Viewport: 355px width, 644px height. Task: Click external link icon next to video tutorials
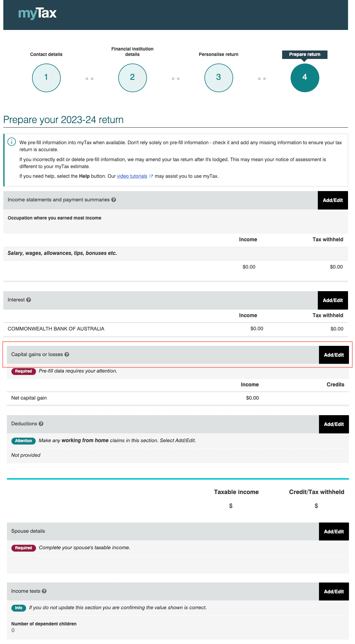[151, 176]
